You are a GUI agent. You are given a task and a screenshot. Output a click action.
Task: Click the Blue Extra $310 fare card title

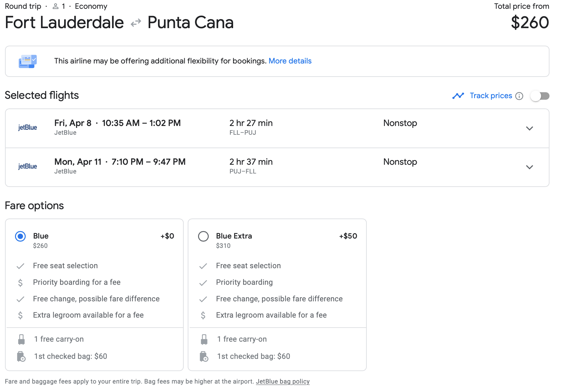[x=234, y=236]
